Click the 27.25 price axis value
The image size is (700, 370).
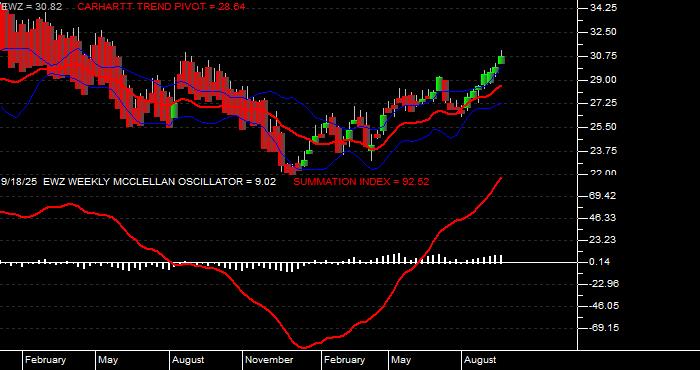point(604,103)
